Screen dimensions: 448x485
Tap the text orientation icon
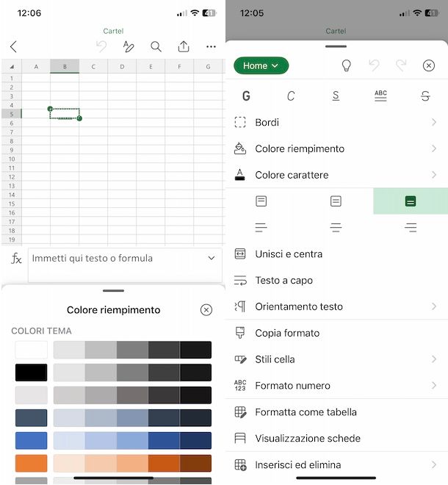point(240,306)
